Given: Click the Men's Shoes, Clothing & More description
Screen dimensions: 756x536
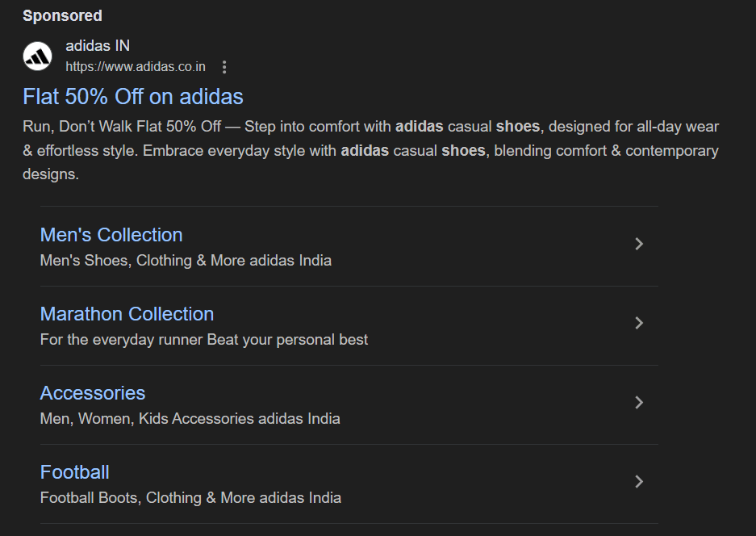Looking at the screenshot, I should (x=186, y=261).
